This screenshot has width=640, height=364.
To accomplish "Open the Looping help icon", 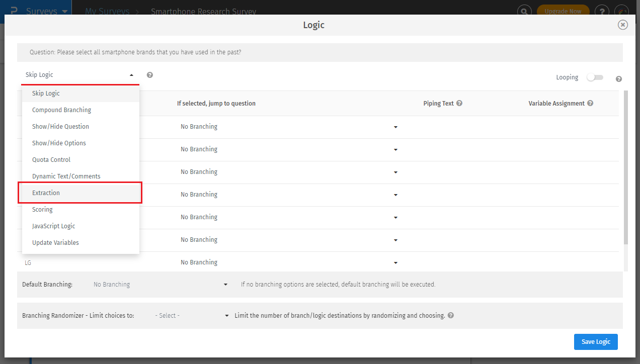I will point(618,78).
